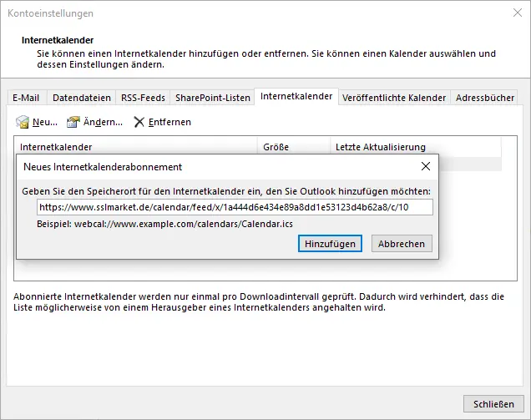The height and width of the screenshot is (420, 531).
Task: Open the Veröffentlichte Kalender tab
Action: point(394,98)
